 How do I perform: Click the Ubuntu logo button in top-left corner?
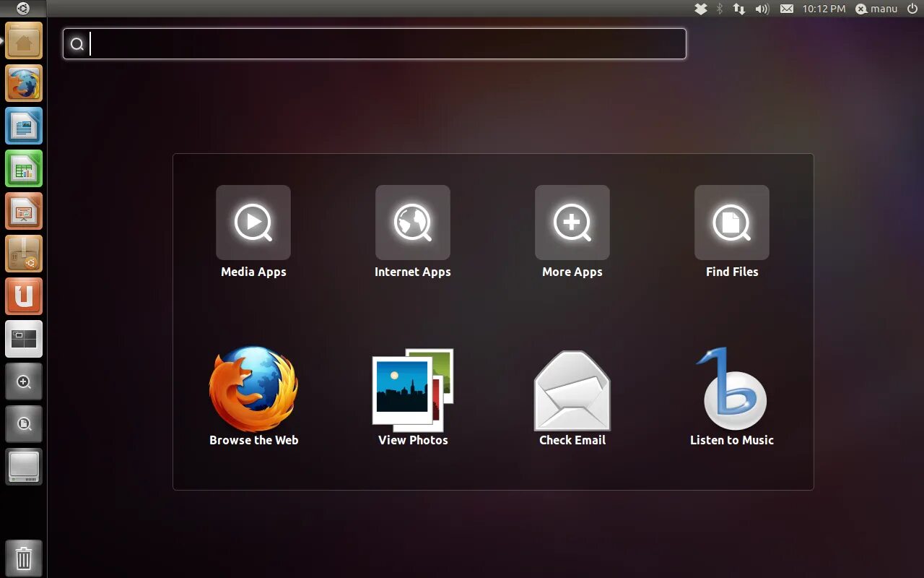pyautogui.click(x=23, y=9)
